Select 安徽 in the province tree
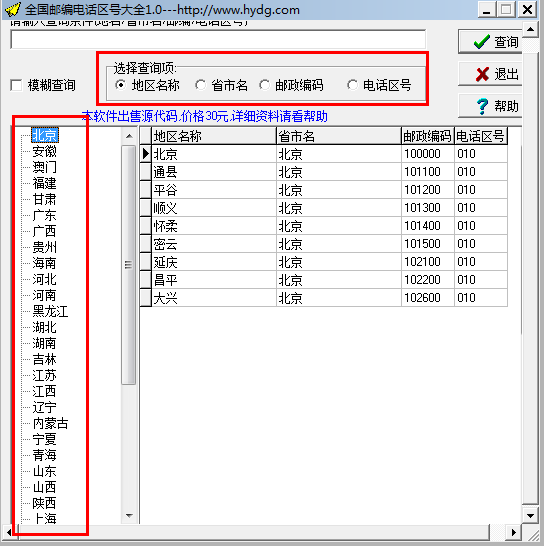Image resolution: width=544 pixels, height=546 pixels. (x=44, y=151)
